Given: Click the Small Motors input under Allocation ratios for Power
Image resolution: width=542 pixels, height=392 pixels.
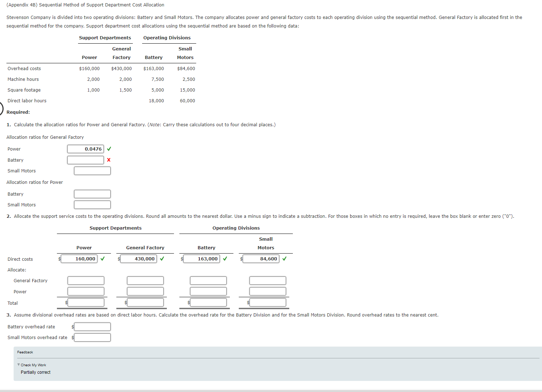Looking at the screenshot, I should 92,205.
